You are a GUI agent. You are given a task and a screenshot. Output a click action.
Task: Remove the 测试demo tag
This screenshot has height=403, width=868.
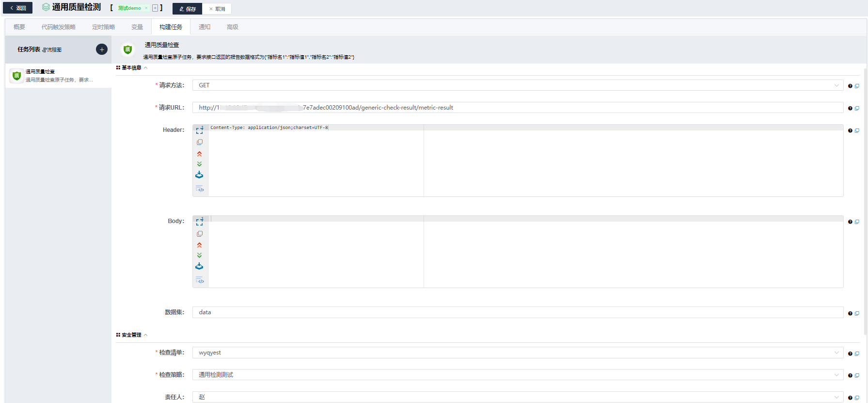click(x=146, y=8)
